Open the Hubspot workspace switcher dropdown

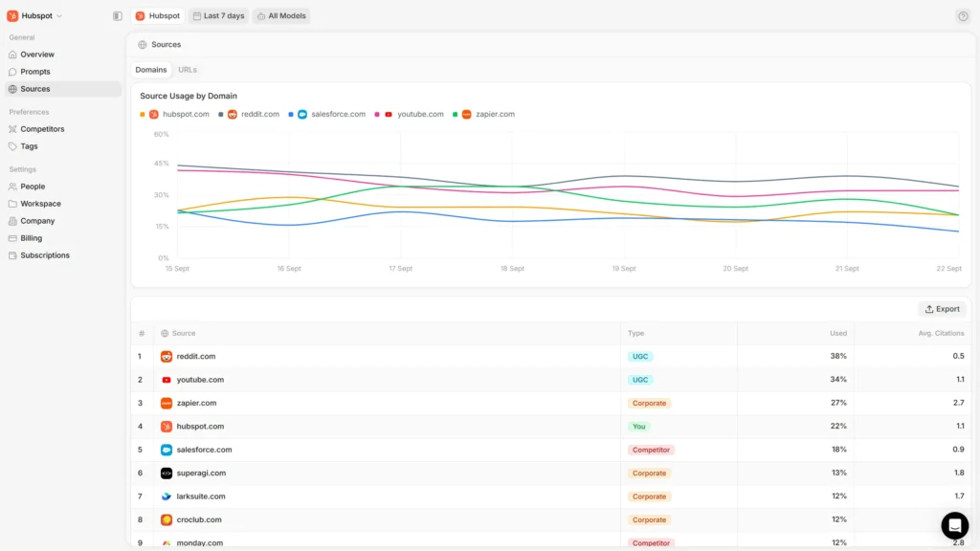coord(34,15)
